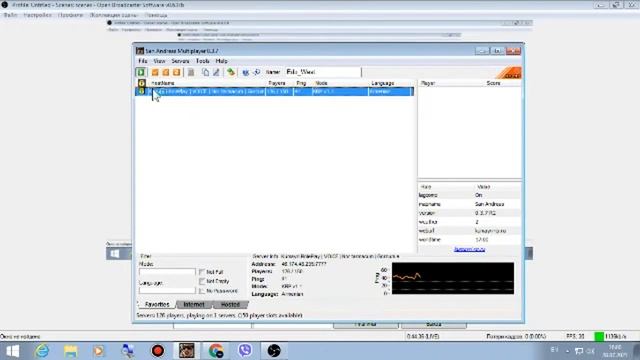
Task: Click the green remote console icon in toolbar
Action: coord(231,72)
